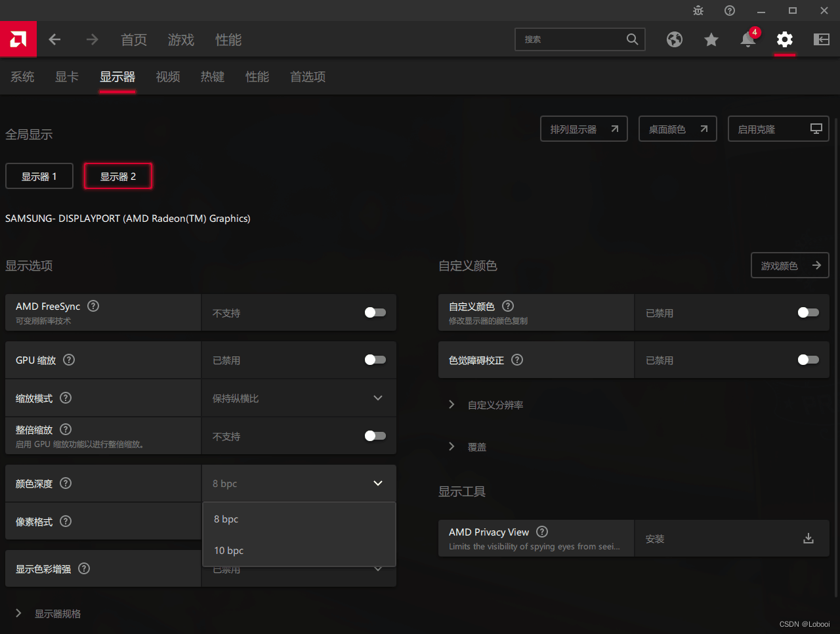Open settings gear icon
Image resolution: width=840 pixels, height=634 pixels.
click(x=785, y=39)
